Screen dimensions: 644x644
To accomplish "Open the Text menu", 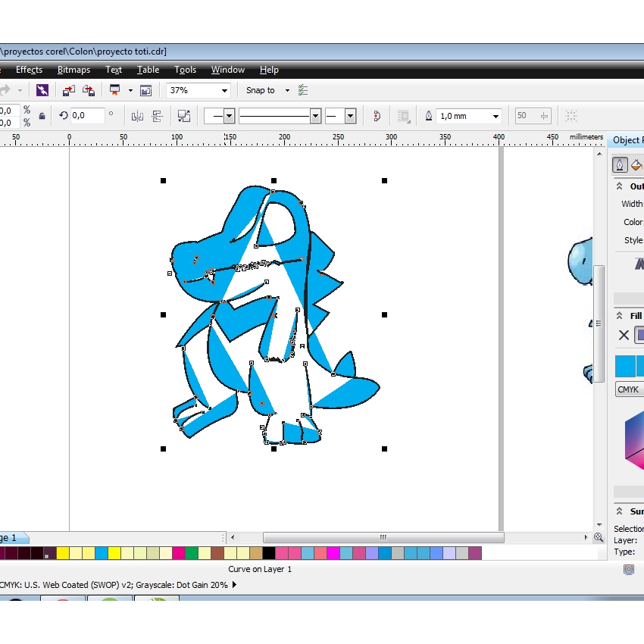I will (114, 70).
